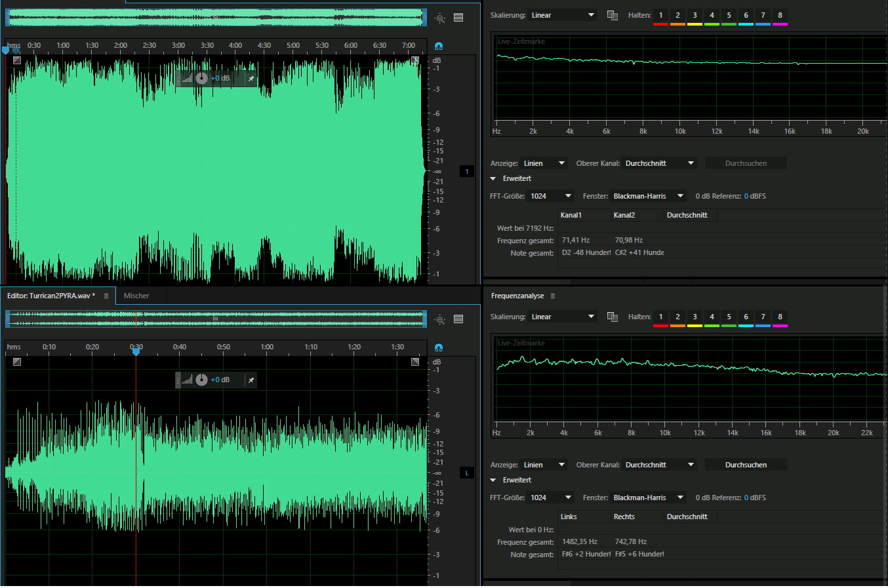Viewport: 888px width, 588px height.
Task: Click the blue playhead marker on the lower timeline
Action: coord(136,352)
